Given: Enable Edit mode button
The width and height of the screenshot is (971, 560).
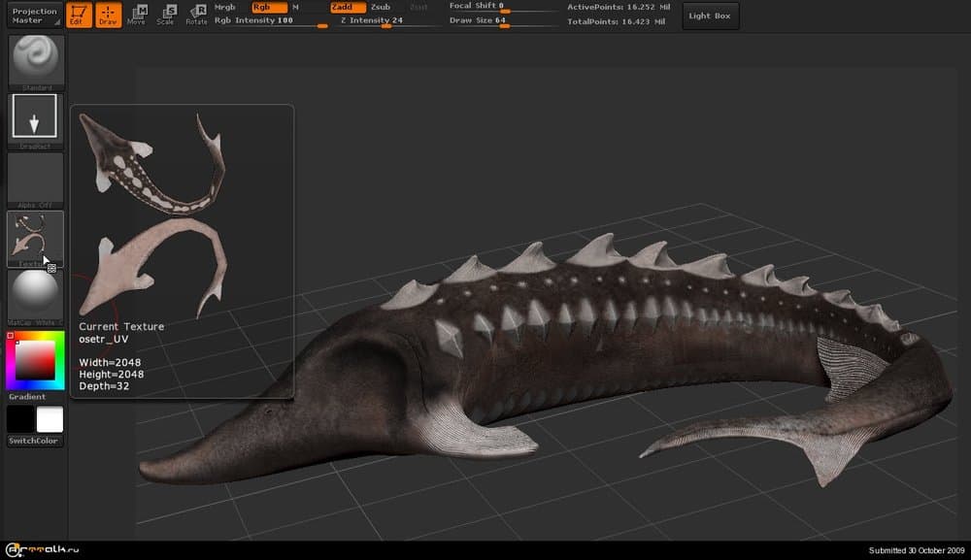Looking at the screenshot, I should point(81,15).
